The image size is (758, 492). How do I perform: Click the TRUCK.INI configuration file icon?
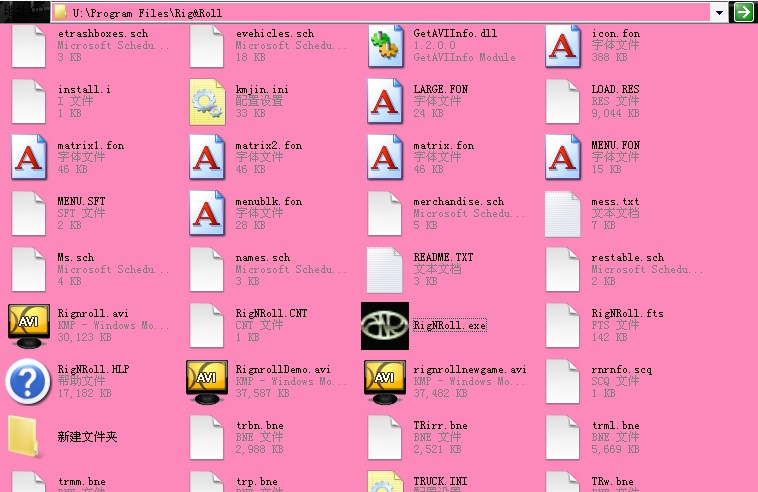[x=385, y=481]
